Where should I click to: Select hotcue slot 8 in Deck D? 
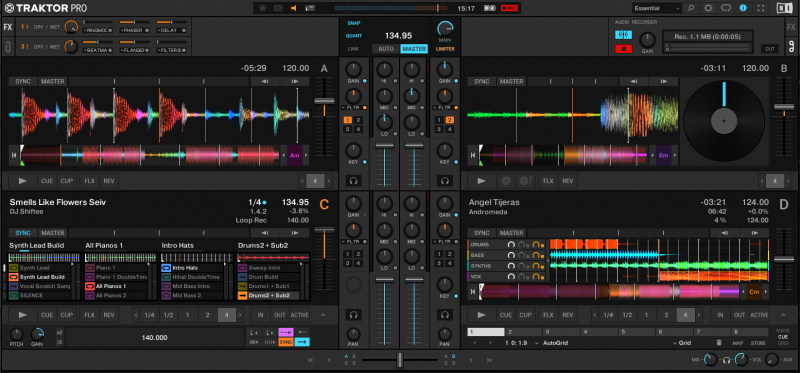(749, 332)
